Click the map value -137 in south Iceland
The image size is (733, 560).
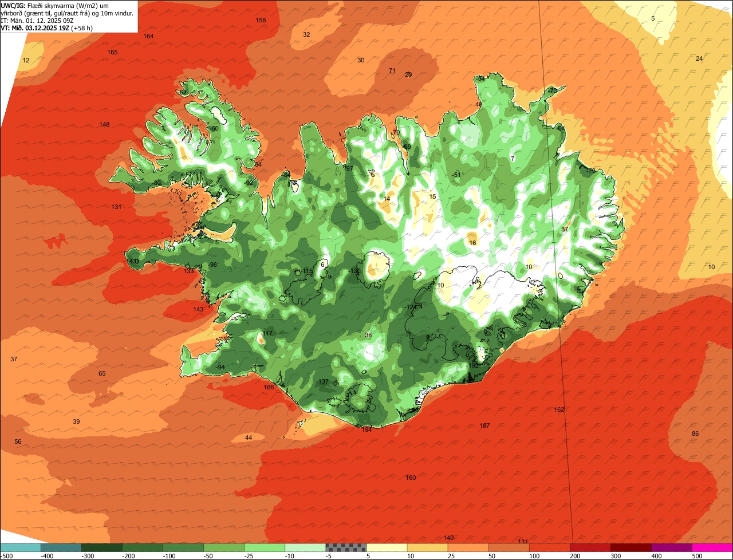pyautogui.click(x=323, y=381)
